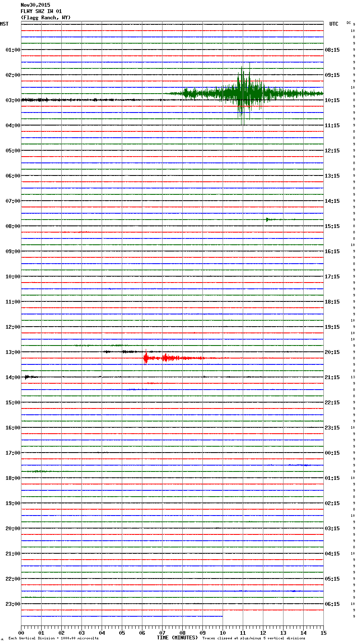Click the bottom-axis minute label 13
Image resolution: width=357 pixels, height=644 pixels.
(283, 633)
